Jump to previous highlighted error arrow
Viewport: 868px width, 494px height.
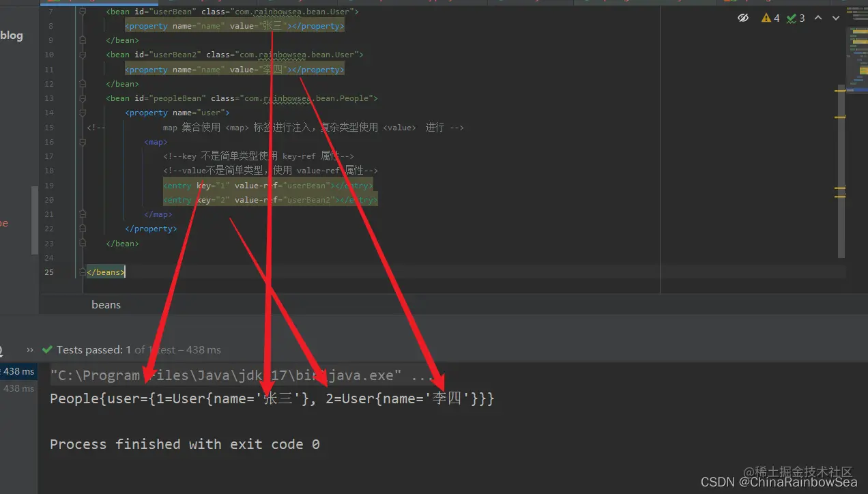click(818, 18)
